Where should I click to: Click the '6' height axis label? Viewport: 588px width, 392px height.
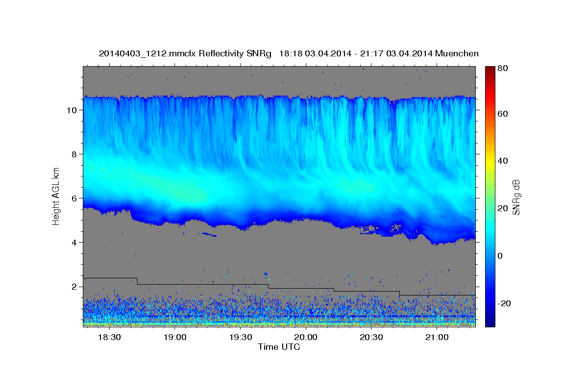[73, 198]
